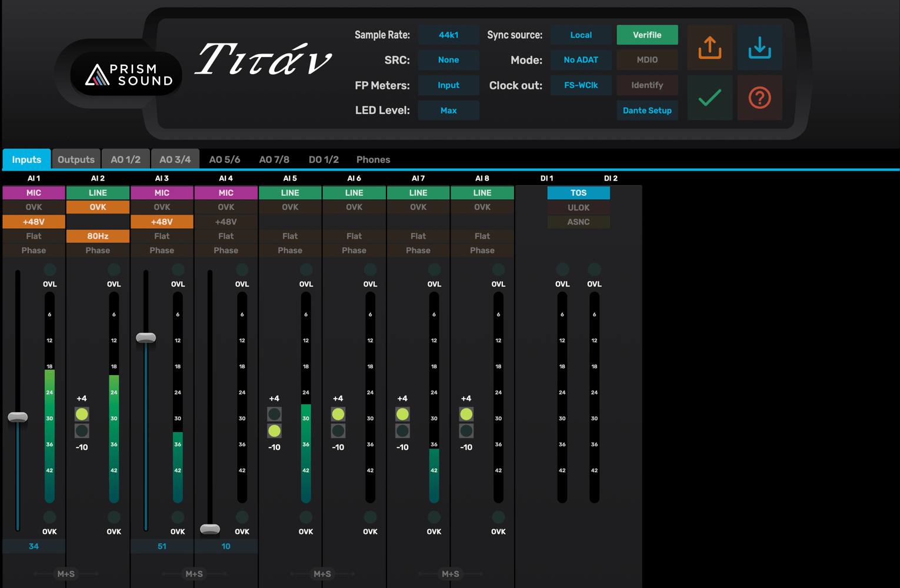Switch to the Outputs tab
Screen dimensions: 900x588
pos(76,159)
